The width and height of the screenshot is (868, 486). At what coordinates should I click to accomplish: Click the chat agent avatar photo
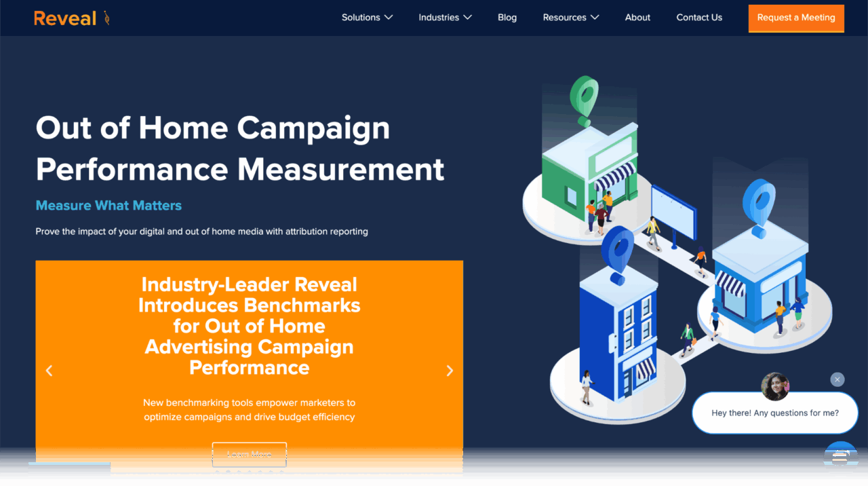pos(775,386)
